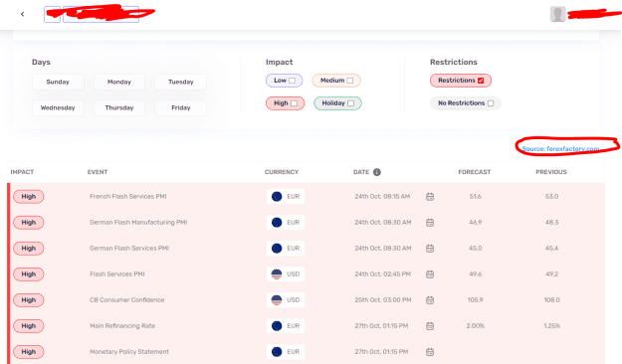Click EUR flag in Monetary Policy Statement row
The width and height of the screenshot is (622, 364).
[277, 352]
